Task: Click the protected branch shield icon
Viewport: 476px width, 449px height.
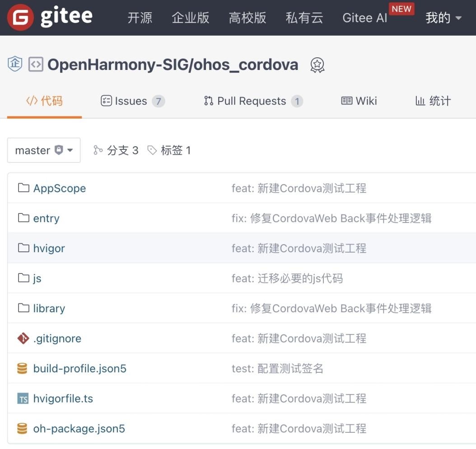Action: tap(59, 150)
